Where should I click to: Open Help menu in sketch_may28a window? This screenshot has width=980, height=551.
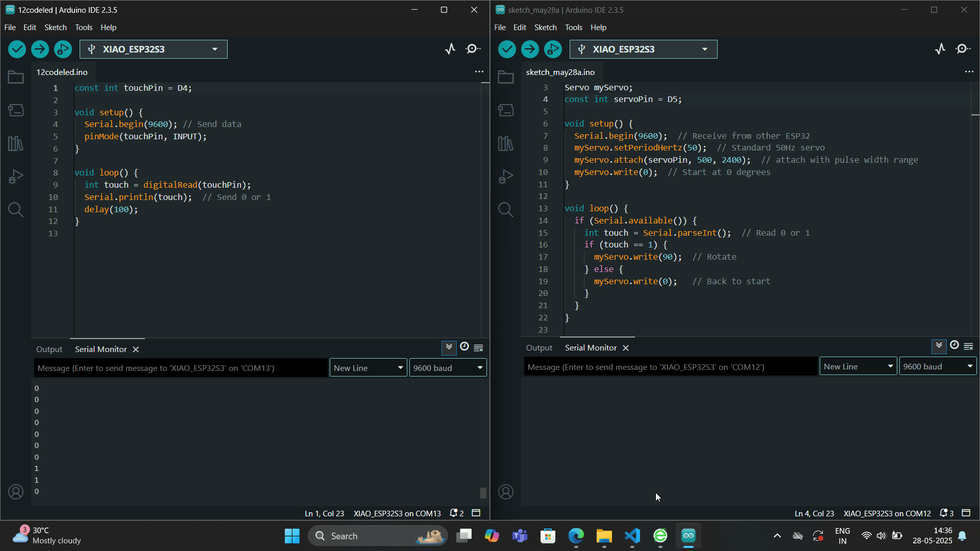click(598, 28)
